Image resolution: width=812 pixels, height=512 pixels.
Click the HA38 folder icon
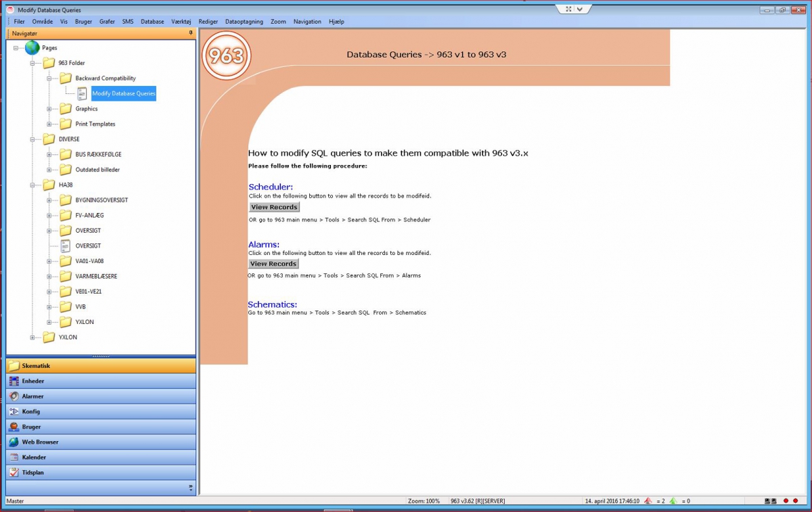pos(49,185)
